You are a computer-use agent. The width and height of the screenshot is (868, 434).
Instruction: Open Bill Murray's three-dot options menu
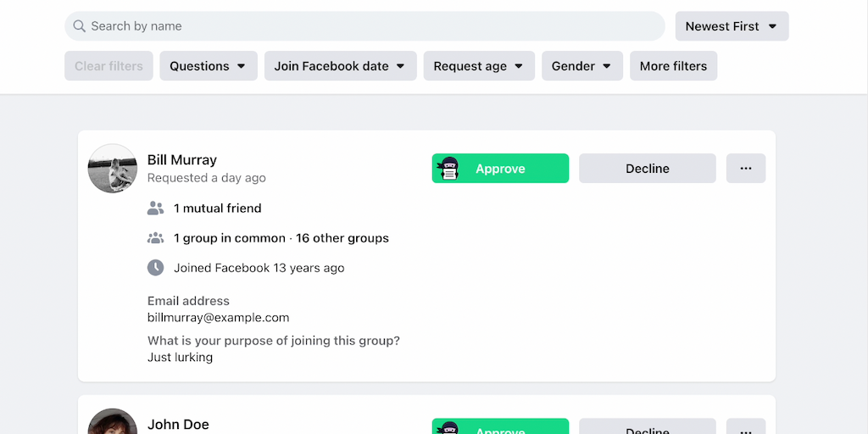click(x=745, y=169)
